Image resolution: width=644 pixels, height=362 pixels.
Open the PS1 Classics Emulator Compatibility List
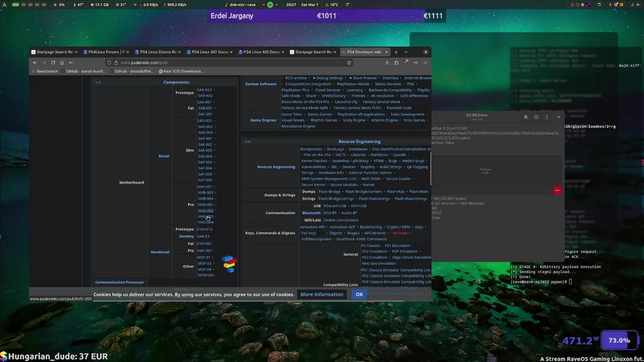pyautogui.click(x=396, y=270)
